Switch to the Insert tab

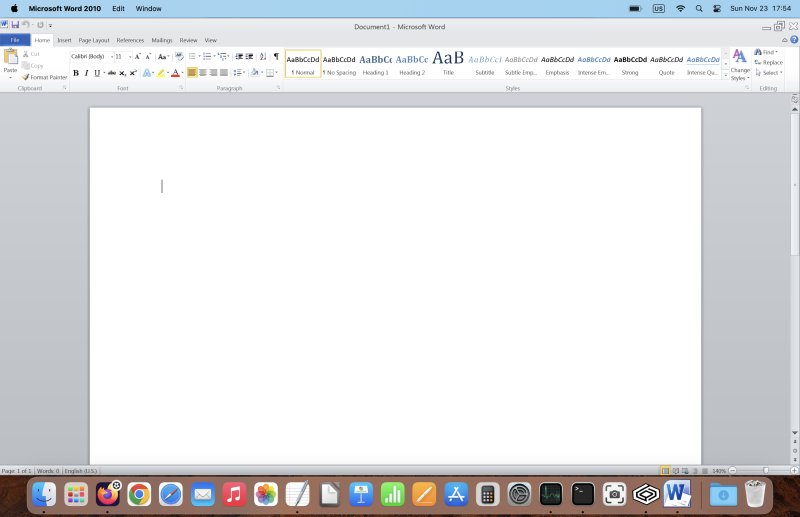click(64, 40)
